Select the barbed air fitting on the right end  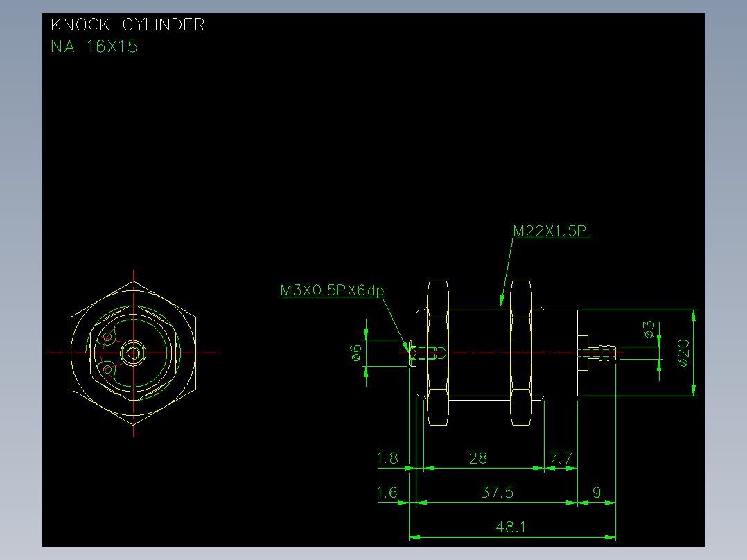[x=597, y=353]
